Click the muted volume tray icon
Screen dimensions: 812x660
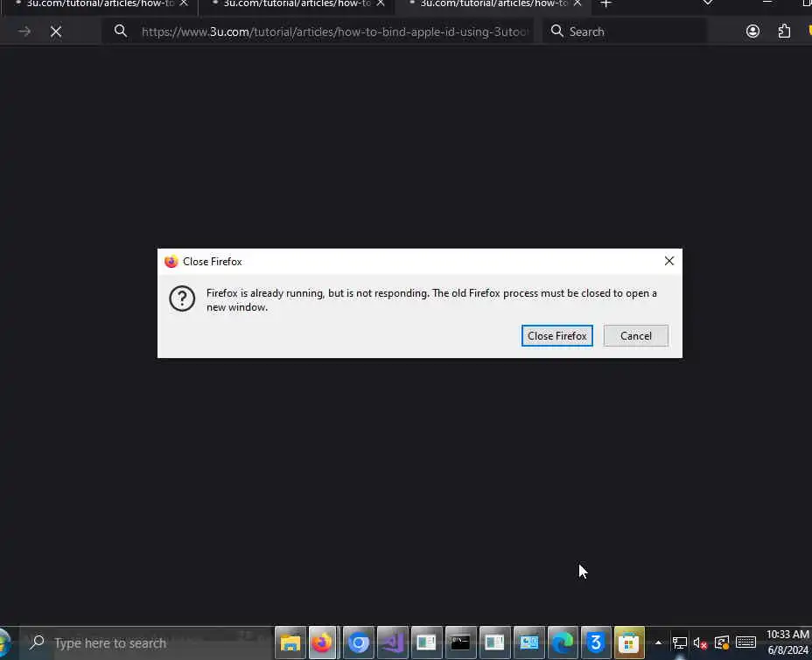click(x=700, y=642)
